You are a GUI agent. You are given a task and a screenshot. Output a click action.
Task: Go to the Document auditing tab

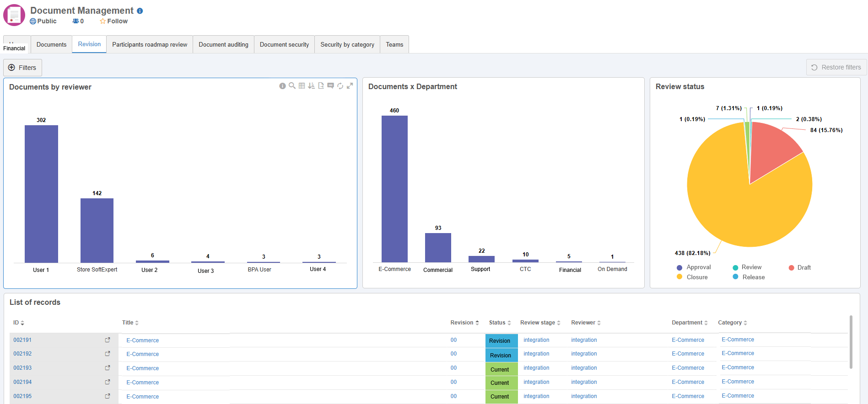pos(223,44)
